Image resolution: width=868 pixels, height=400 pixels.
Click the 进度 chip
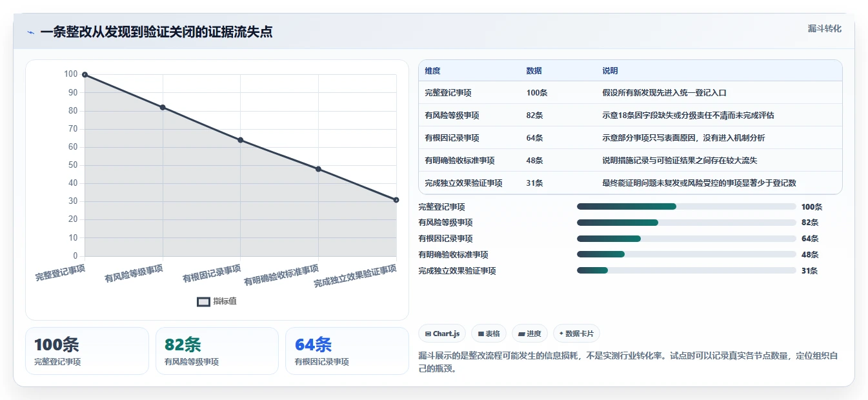pyautogui.click(x=529, y=334)
